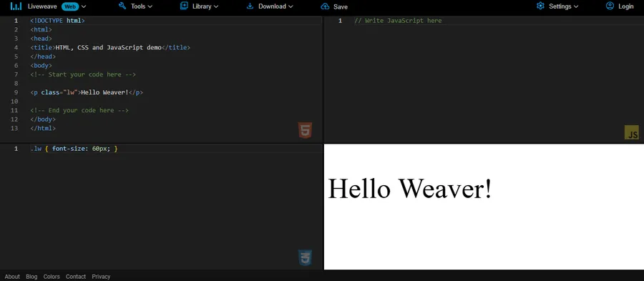The height and width of the screenshot is (281, 644).
Task: Click the Hello Weaver! preview text
Action: point(409,189)
